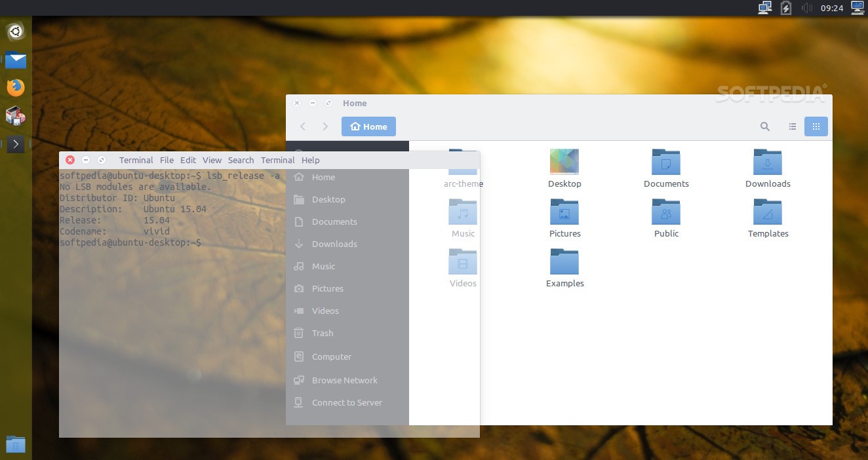Click the search icon in file manager
Viewport: 868px width, 460px height.
(765, 126)
